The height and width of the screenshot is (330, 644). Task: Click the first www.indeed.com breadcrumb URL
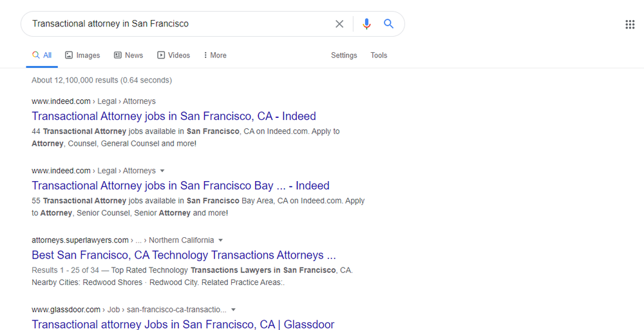(93, 101)
